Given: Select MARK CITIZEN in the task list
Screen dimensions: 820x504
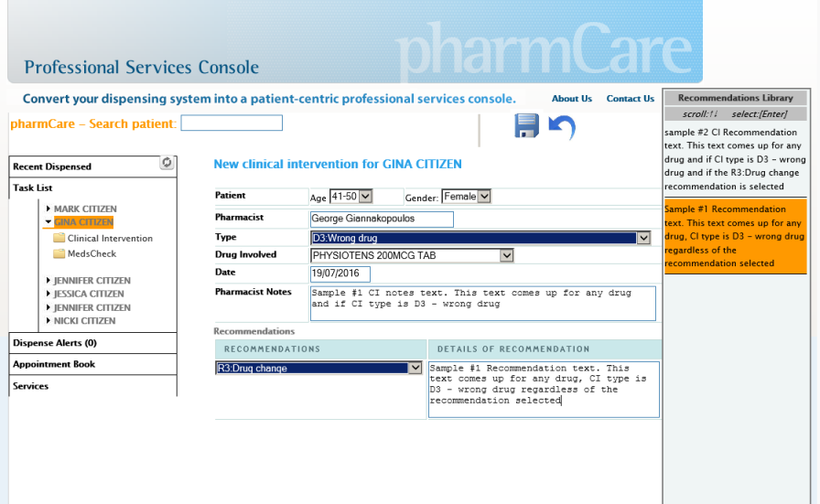Looking at the screenshot, I should click(x=85, y=209).
